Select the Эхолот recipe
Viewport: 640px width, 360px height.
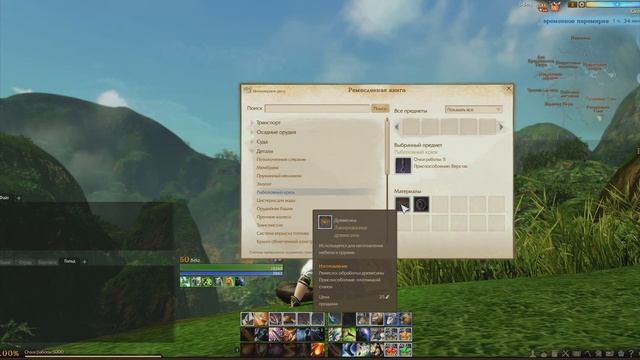[264, 184]
